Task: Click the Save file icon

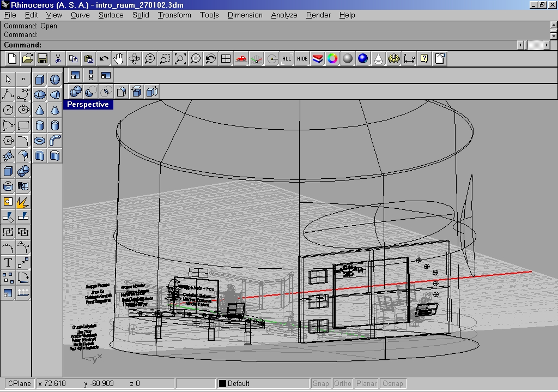Action: tap(43, 59)
